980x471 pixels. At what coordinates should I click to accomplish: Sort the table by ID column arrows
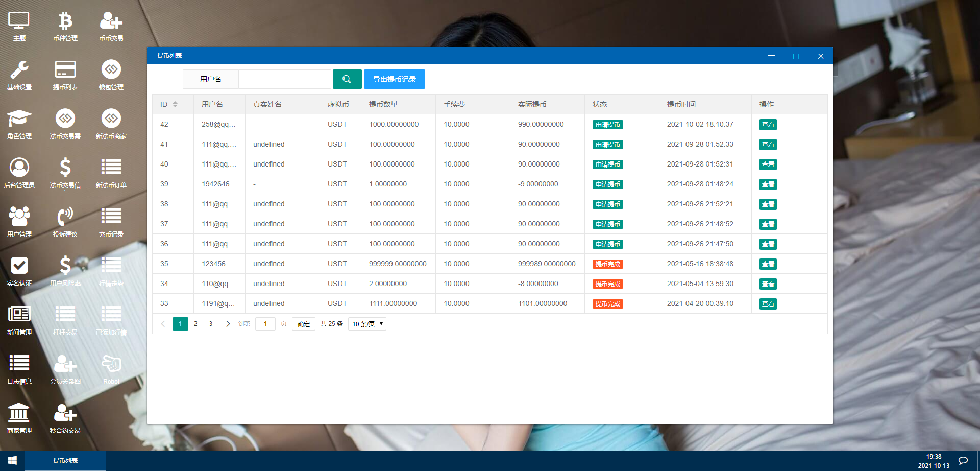coord(175,104)
